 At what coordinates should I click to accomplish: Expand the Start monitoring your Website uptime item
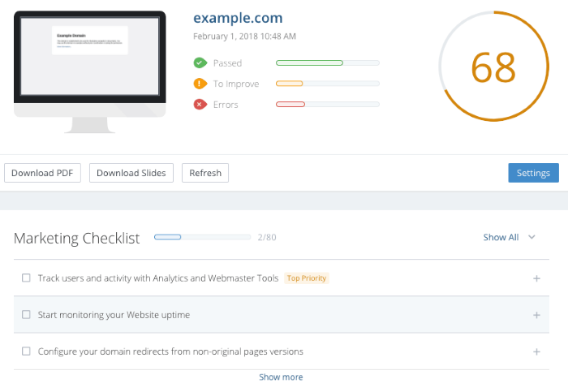(114, 315)
